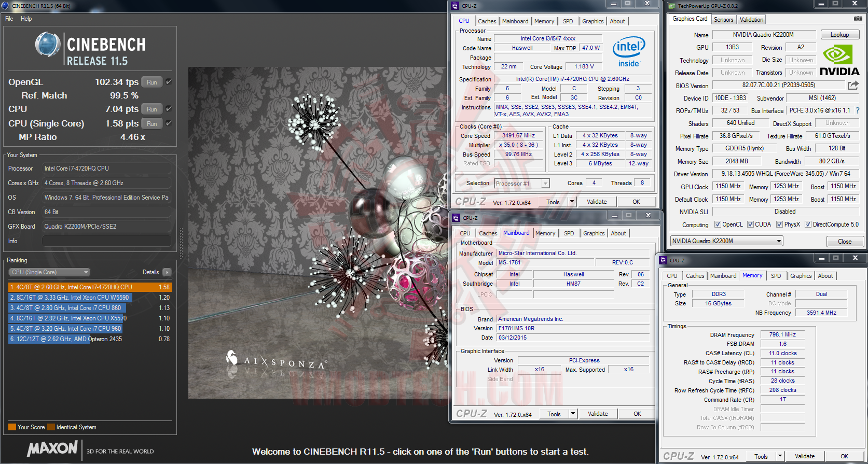
Task: Open the Graphics tab in the CPU-Z Mainboard window
Action: tap(594, 233)
